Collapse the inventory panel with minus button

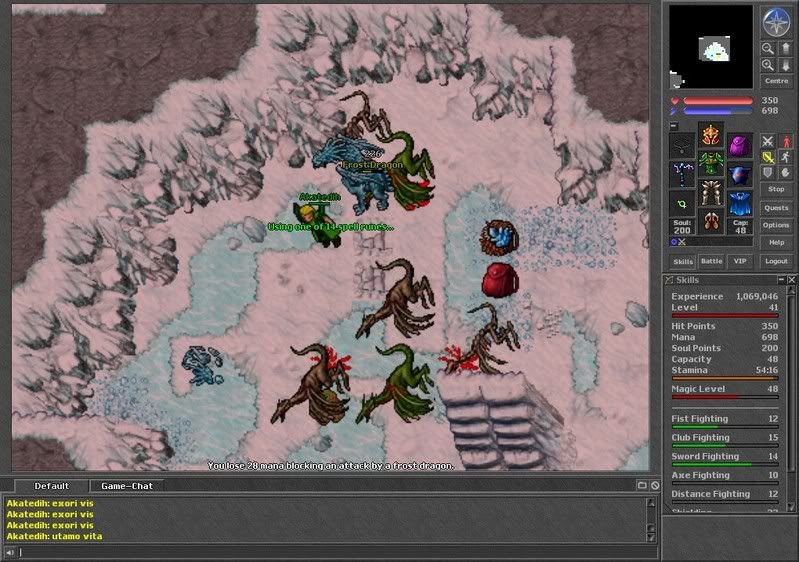(x=674, y=125)
